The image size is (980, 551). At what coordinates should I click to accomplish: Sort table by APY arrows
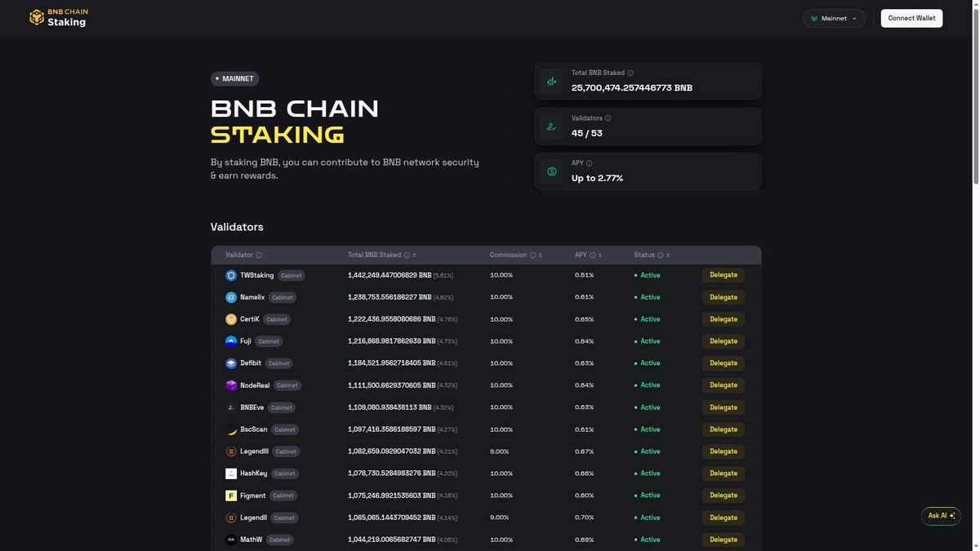click(x=601, y=256)
